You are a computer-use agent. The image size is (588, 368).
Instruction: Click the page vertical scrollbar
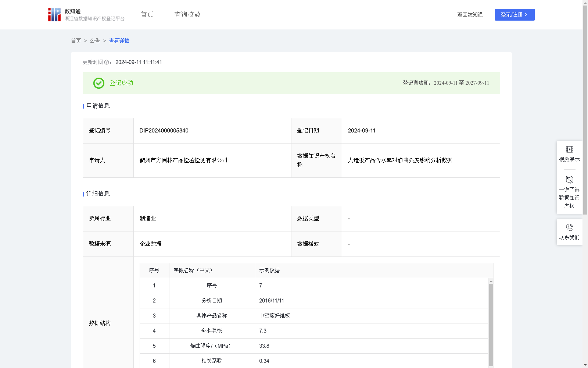(585, 109)
